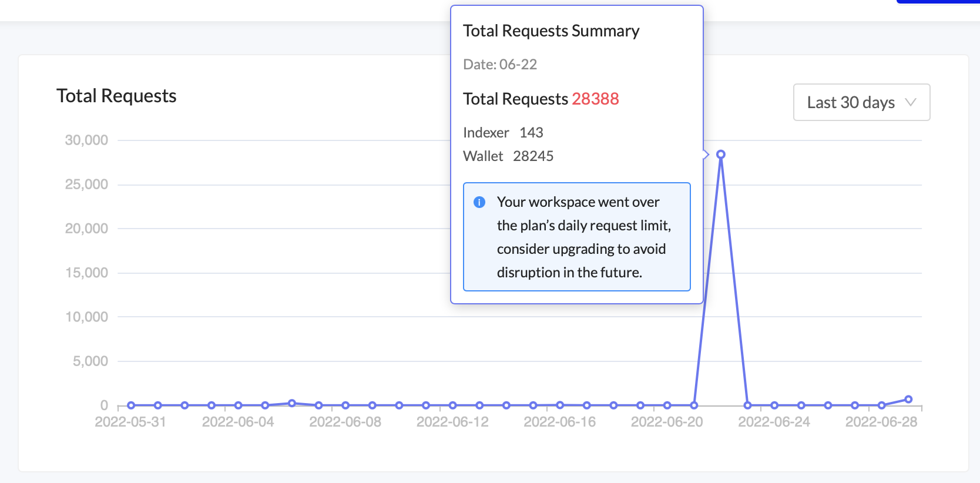Select the chart marker for 2022-06-12

453,405
